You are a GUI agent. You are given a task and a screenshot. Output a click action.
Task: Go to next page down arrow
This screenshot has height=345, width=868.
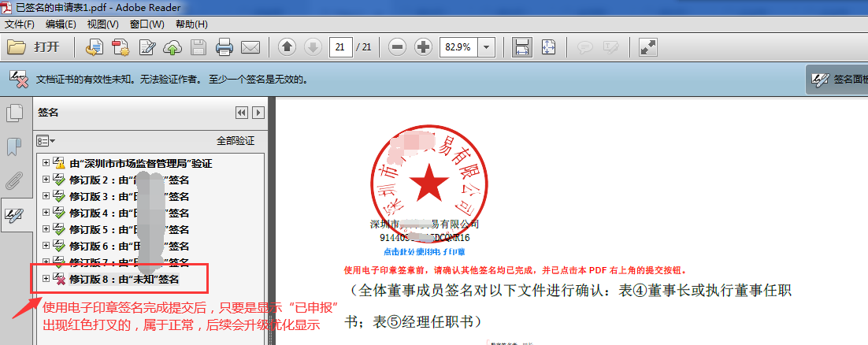pos(313,47)
